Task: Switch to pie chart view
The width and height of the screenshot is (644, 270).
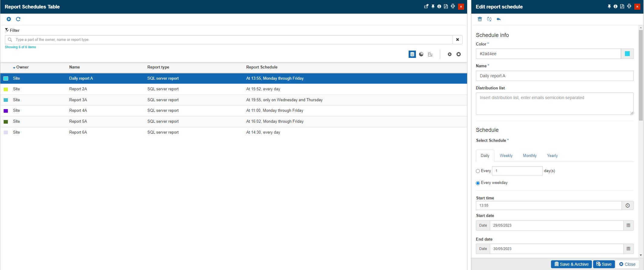Action: tap(421, 54)
